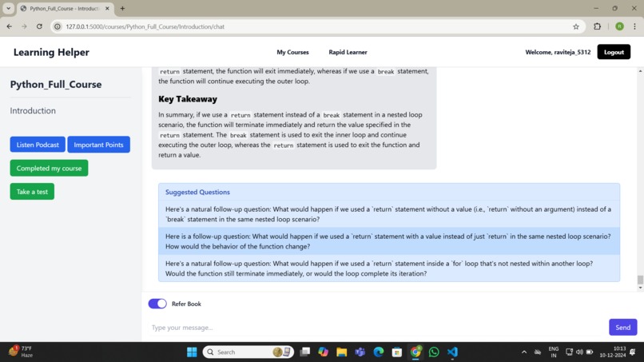Open Microsoft Edge from the taskbar
This screenshot has height=362, width=644.
(x=379, y=352)
